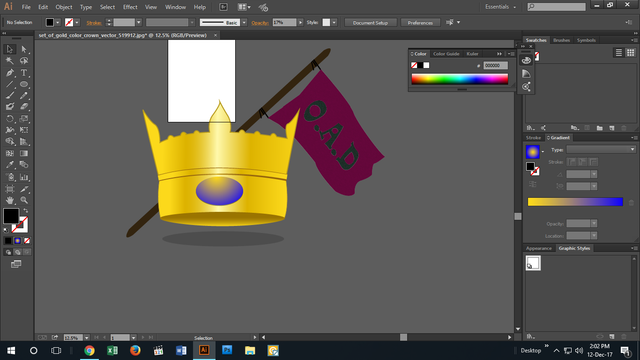This screenshot has height=360, width=640.
Task: Select the Eyedropper tool
Action: click(x=9, y=165)
